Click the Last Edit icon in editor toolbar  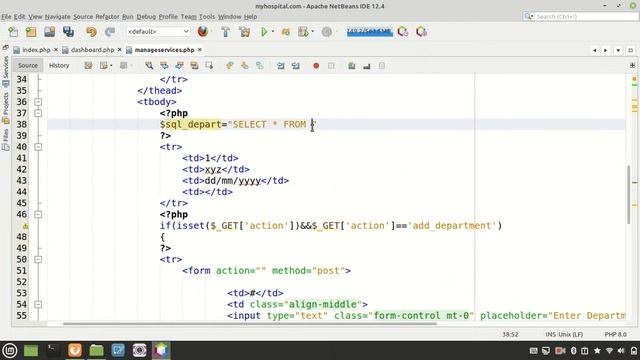coord(88,66)
